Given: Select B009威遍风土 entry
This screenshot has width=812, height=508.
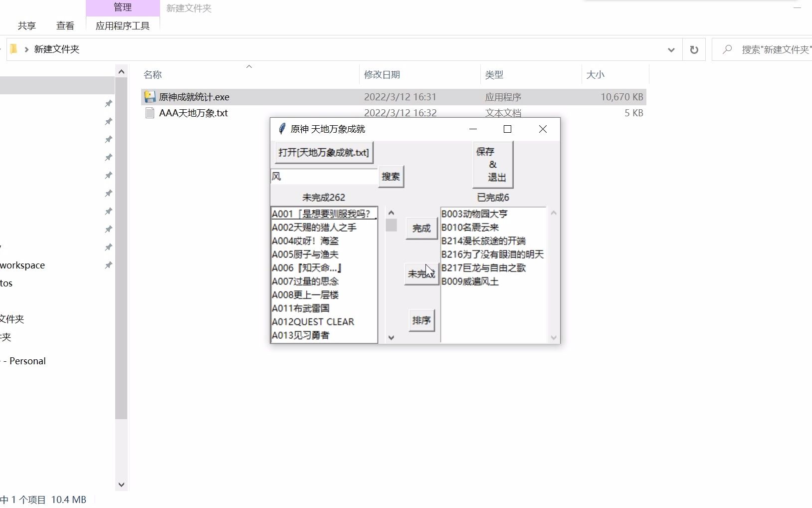Looking at the screenshot, I should coord(493,281).
